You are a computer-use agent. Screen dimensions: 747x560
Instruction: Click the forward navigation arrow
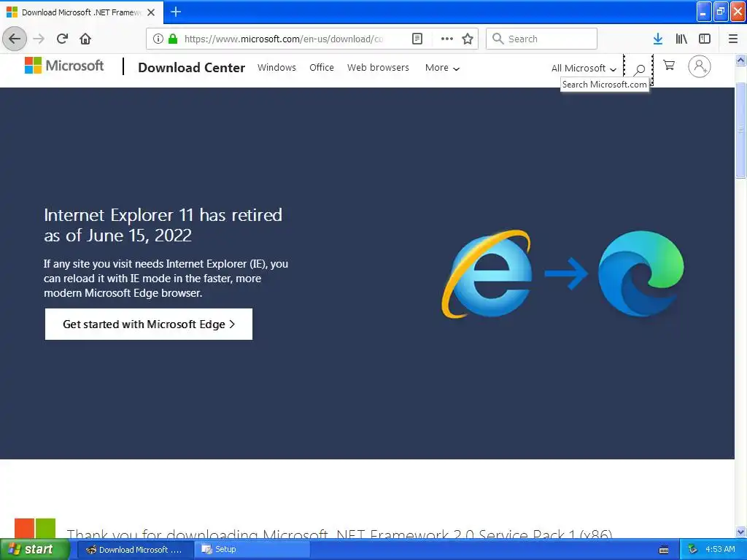click(x=39, y=39)
